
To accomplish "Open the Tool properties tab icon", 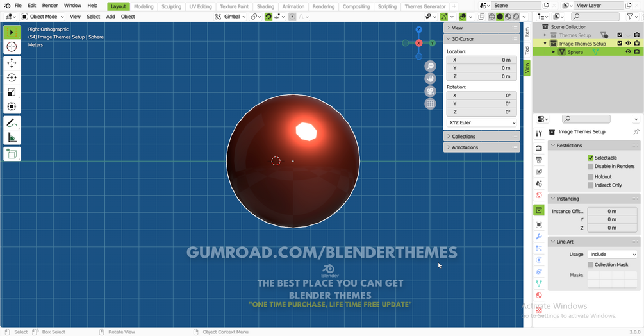I will (x=539, y=133).
